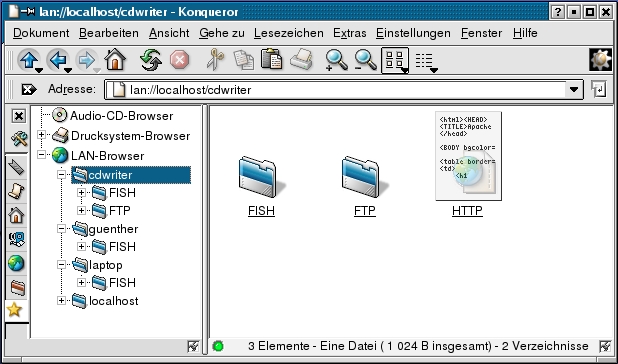Open the HTTP file preview thumbnail

(x=468, y=156)
